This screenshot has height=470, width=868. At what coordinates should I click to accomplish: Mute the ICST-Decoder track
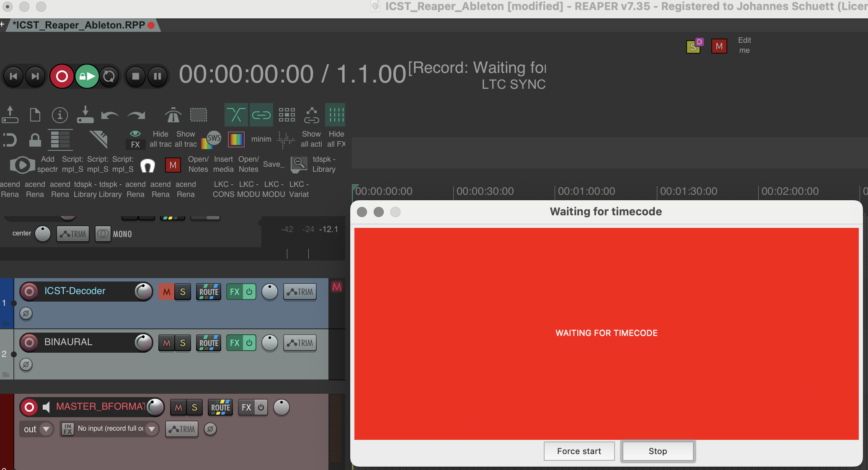click(x=166, y=292)
